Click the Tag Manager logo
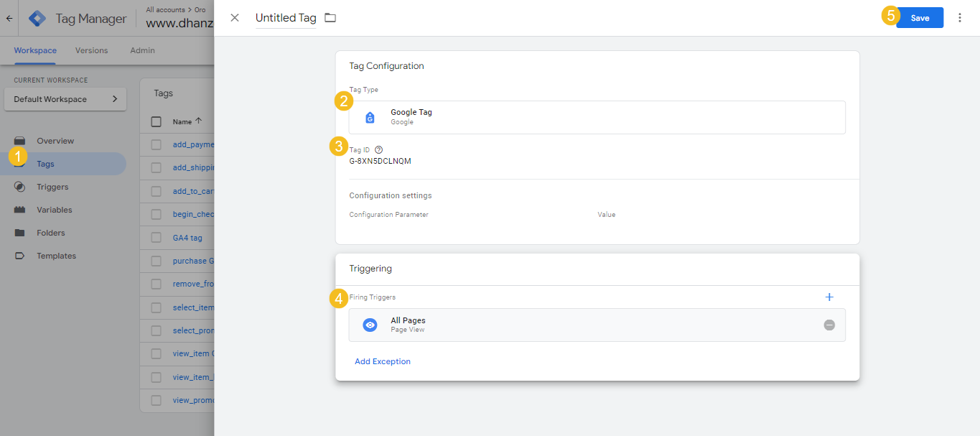 [37, 19]
